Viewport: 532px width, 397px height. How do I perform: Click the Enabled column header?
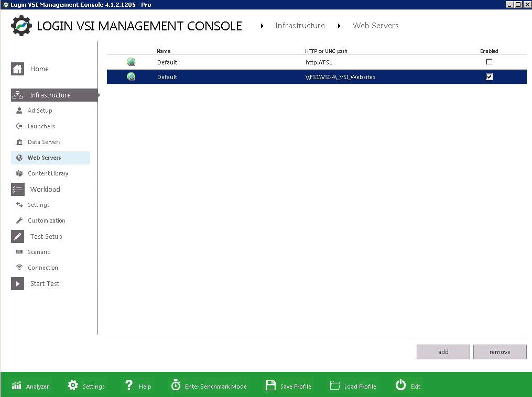click(x=489, y=51)
